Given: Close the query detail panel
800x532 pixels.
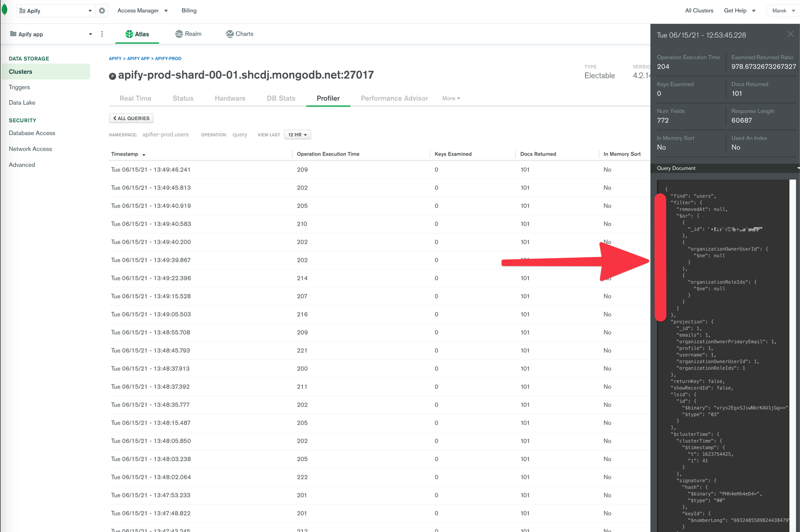Looking at the screenshot, I should (790, 34).
